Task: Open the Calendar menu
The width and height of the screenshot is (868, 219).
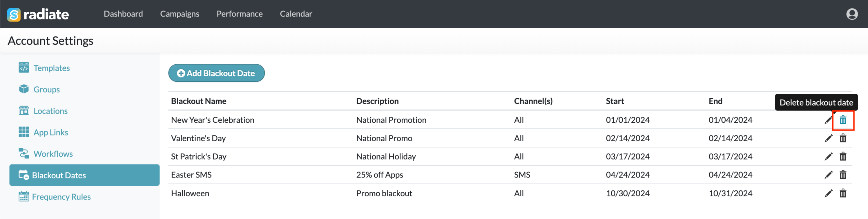Action: [x=296, y=14]
